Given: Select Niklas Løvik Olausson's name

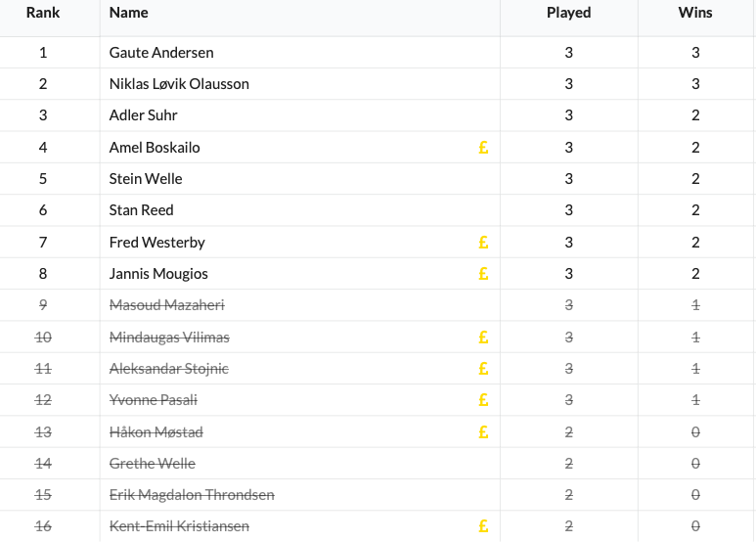Looking at the screenshot, I should click(x=179, y=84).
